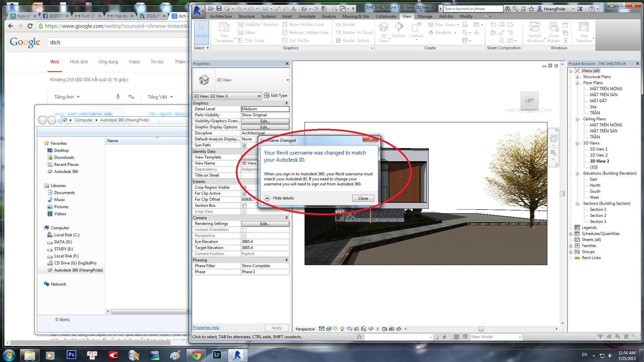Click the Modify tool in the ribbon
The height and width of the screenshot is (362, 644).
[201, 32]
